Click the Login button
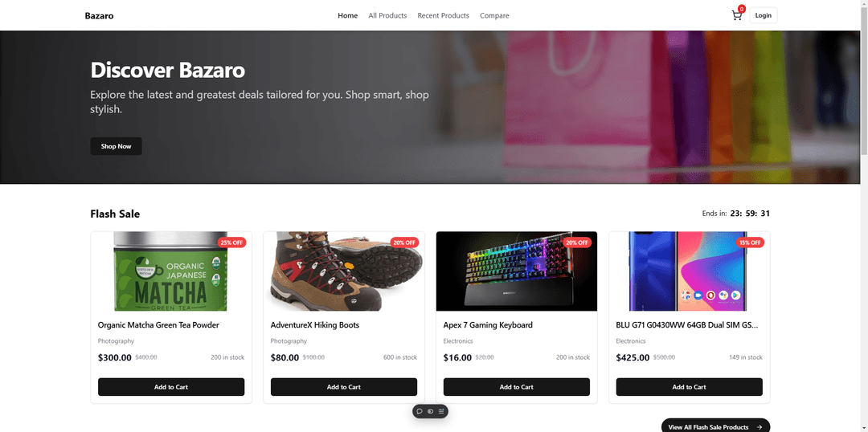The height and width of the screenshot is (432, 868). tap(764, 15)
